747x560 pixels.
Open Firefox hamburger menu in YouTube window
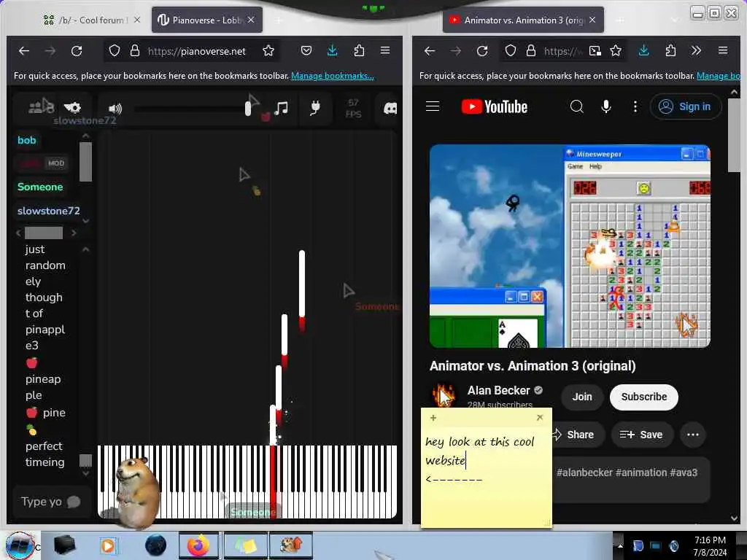click(723, 50)
